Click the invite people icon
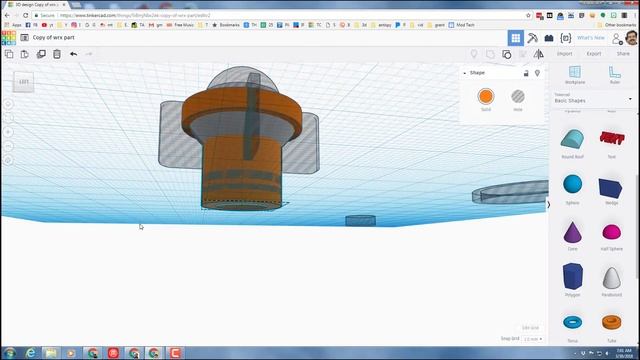 click(x=617, y=38)
